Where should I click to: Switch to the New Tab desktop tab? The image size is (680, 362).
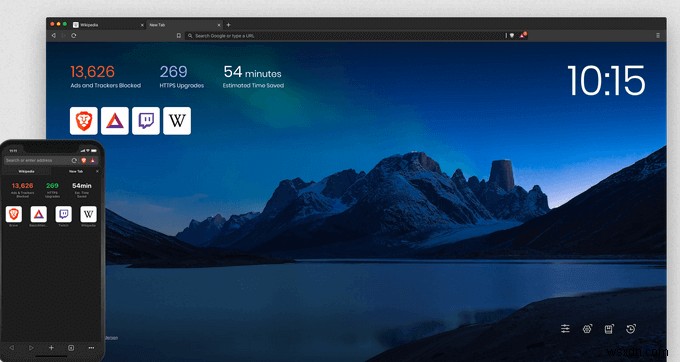(184, 25)
